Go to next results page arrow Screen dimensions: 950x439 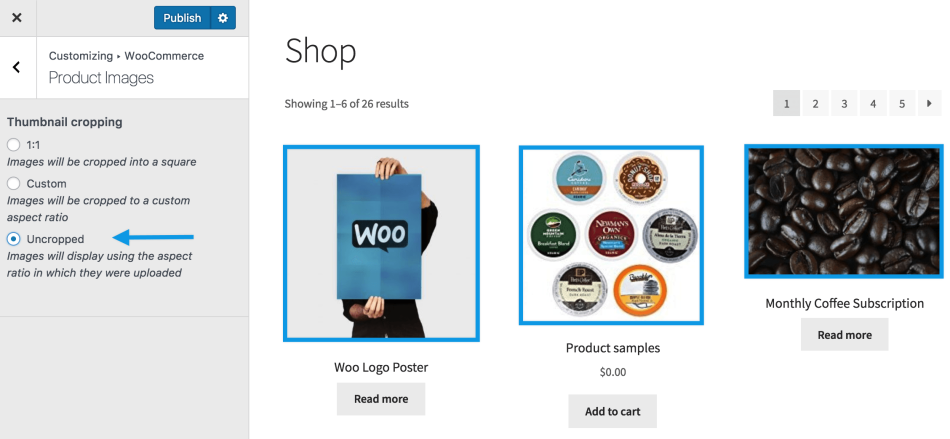(929, 104)
